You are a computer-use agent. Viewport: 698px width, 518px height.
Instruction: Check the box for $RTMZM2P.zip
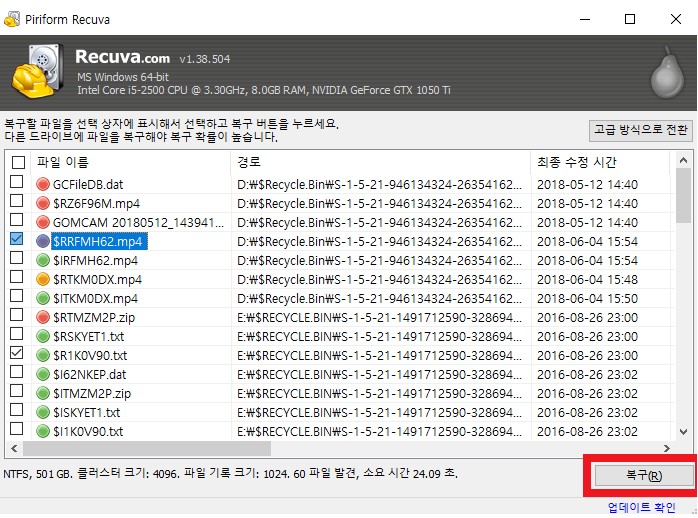pos(16,315)
